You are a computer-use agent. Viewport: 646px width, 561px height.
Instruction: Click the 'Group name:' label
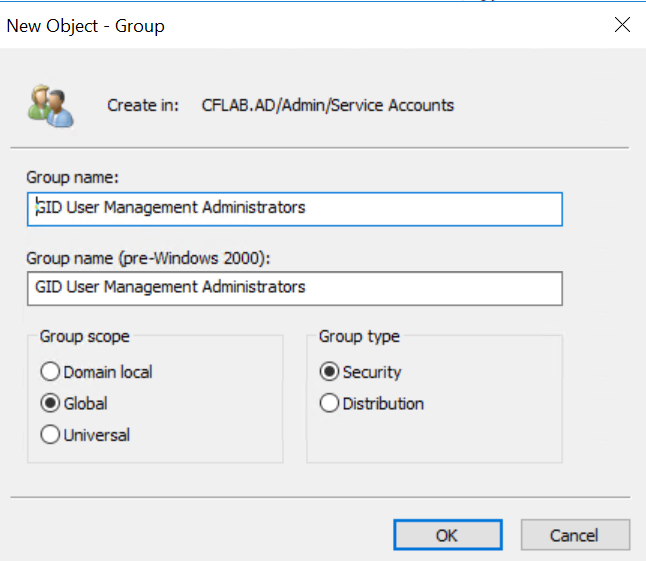tap(73, 177)
